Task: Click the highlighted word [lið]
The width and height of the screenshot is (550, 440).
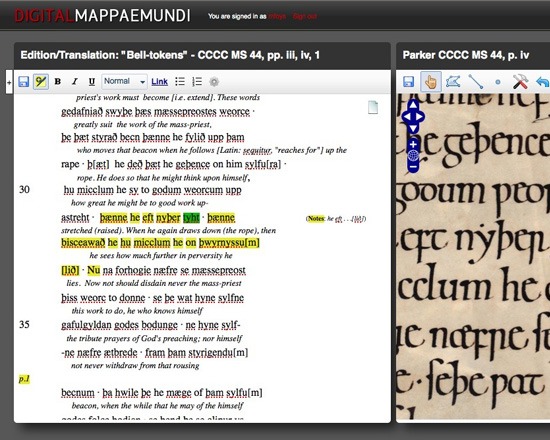Action: pyautogui.click(x=70, y=270)
